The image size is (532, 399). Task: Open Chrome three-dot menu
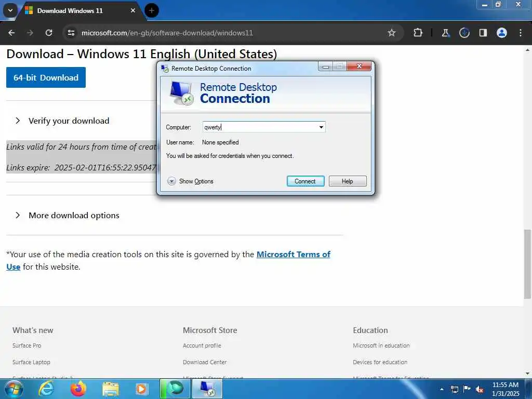click(x=521, y=33)
